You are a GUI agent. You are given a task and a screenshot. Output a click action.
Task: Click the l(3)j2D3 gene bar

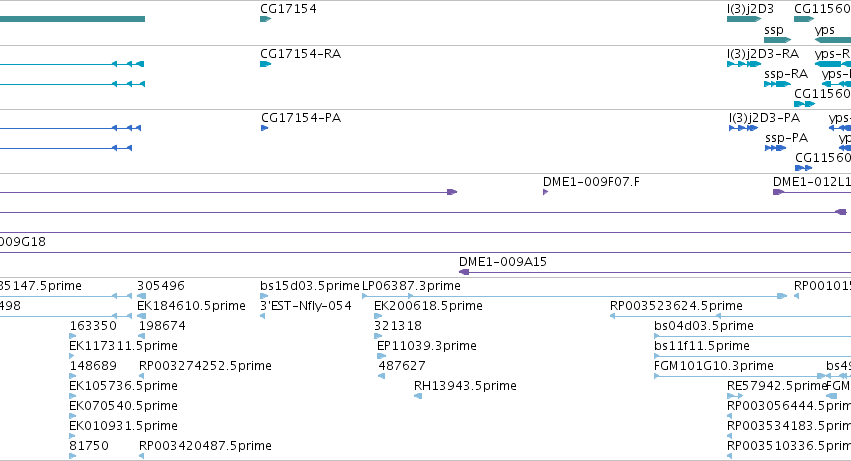pos(744,19)
